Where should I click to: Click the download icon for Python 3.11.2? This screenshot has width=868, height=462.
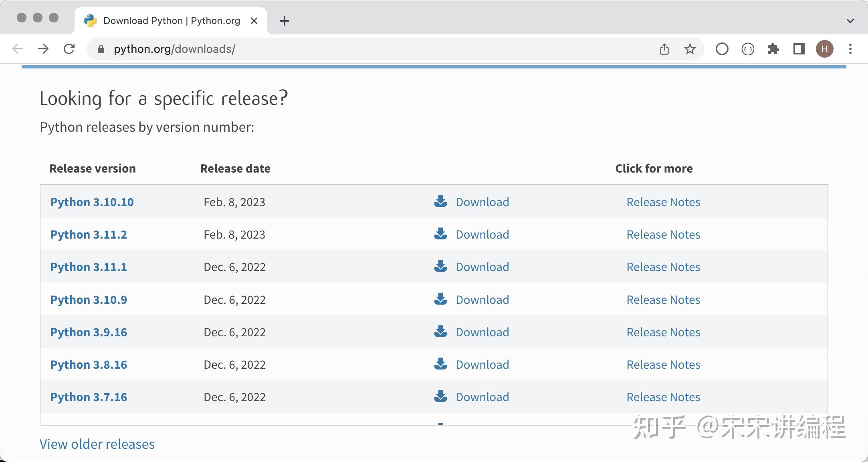coord(440,234)
